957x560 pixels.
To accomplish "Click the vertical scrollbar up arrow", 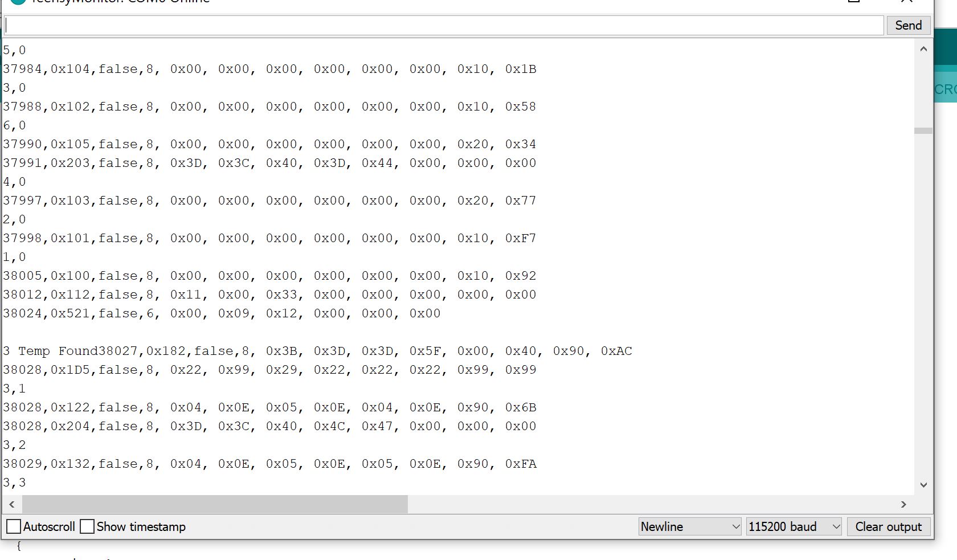I will 923,50.
